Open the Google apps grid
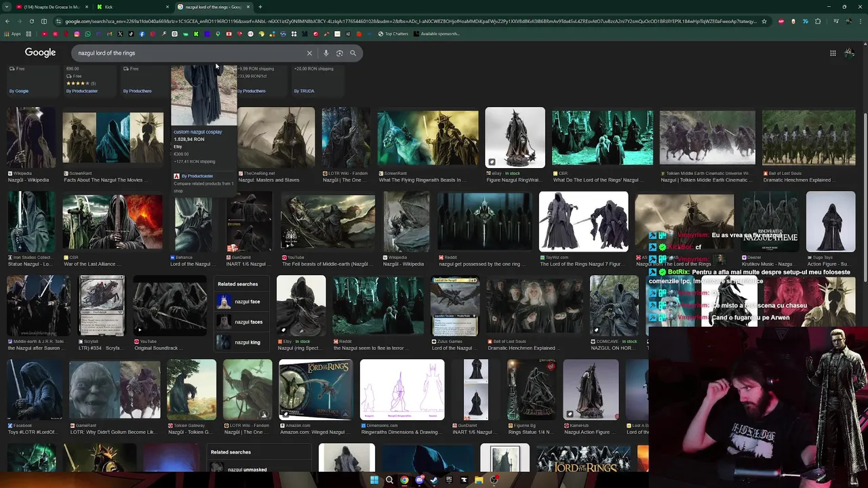The width and height of the screenshot is (868, 488). pyautogui.click(x=833, y=53)
